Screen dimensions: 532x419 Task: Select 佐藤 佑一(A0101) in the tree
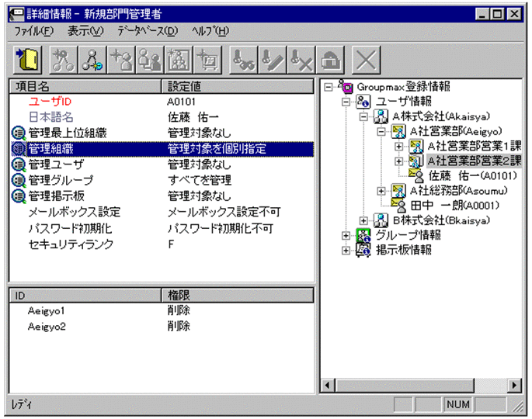pos(472,175)
